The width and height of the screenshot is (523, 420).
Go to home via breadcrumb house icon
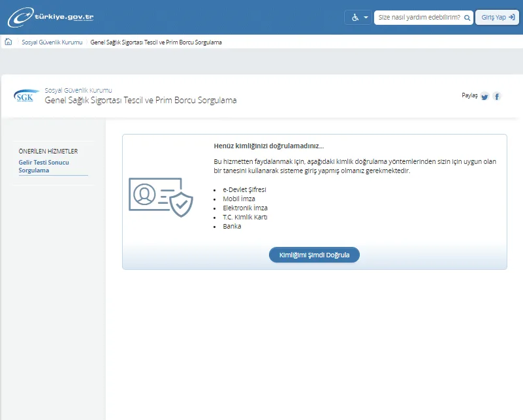(x=8, y=42)
